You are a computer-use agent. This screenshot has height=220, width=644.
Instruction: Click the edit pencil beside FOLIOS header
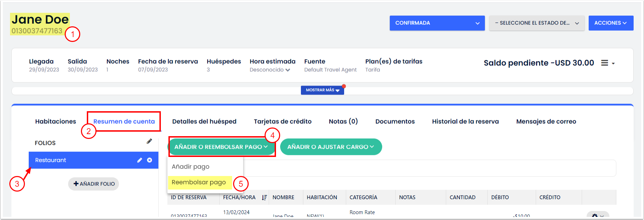[x=149, y=141]
